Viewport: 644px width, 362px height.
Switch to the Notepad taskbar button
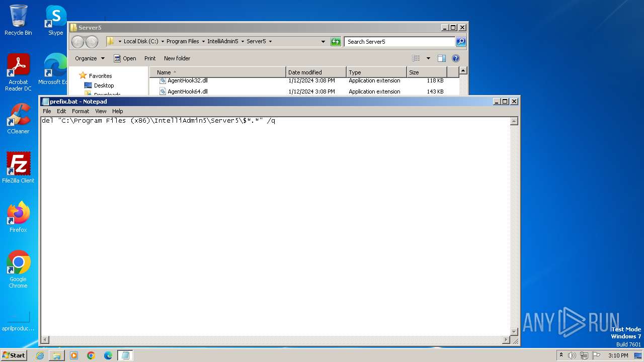click(x=125, y=355)
